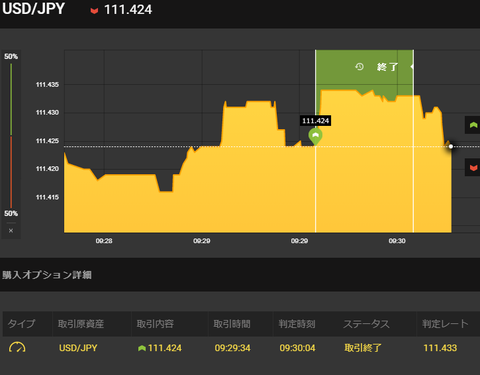
Task: Click the white current price dot on the chart
Action: pyautogui.click(x=451, y=146)
